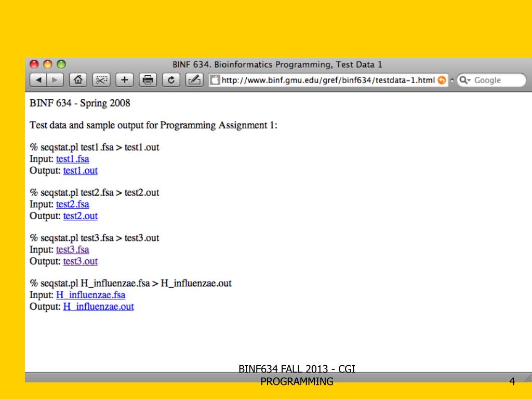This screenshot has height=399, width=532.
Task: Select the URL in the address bar
Action: point(328,80)
